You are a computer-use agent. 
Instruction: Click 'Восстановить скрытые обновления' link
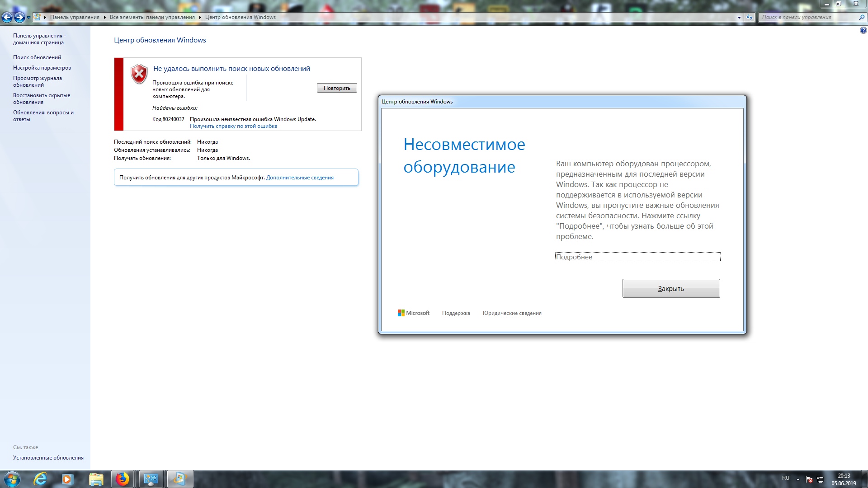[42, 99]
